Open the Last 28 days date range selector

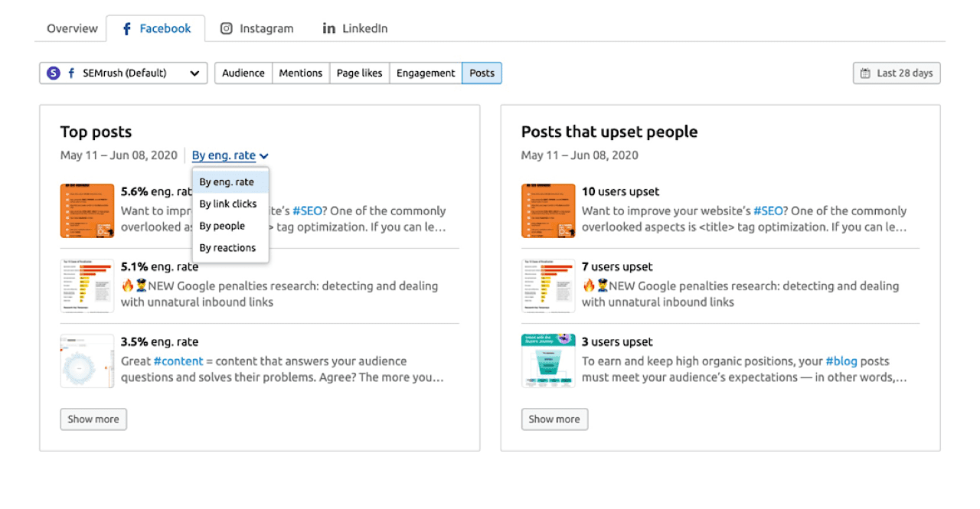pyautogui.click(x=897, y=73)
